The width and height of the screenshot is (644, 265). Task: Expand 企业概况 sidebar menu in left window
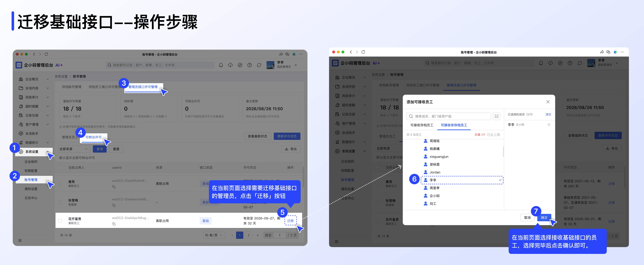click(34, 79)
